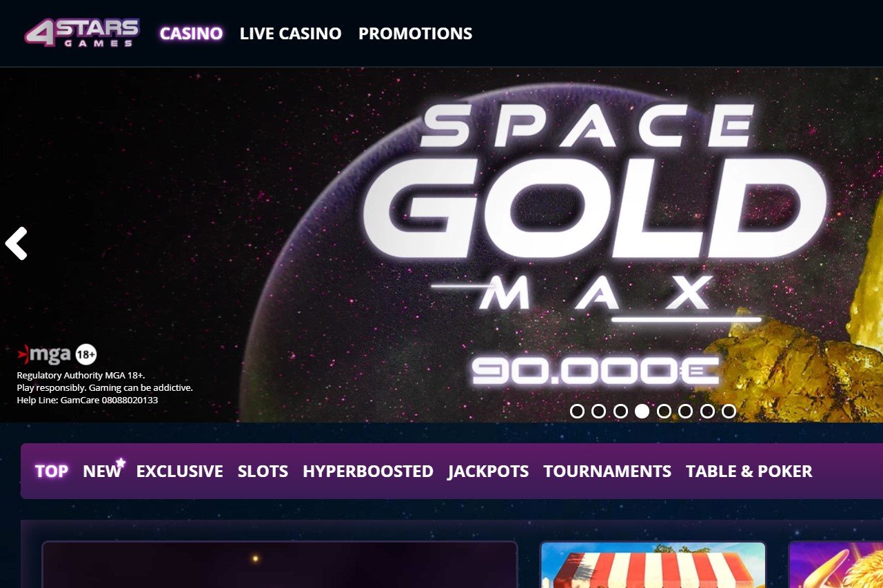Go to the PROMOTIONS page

coord(415,32)
